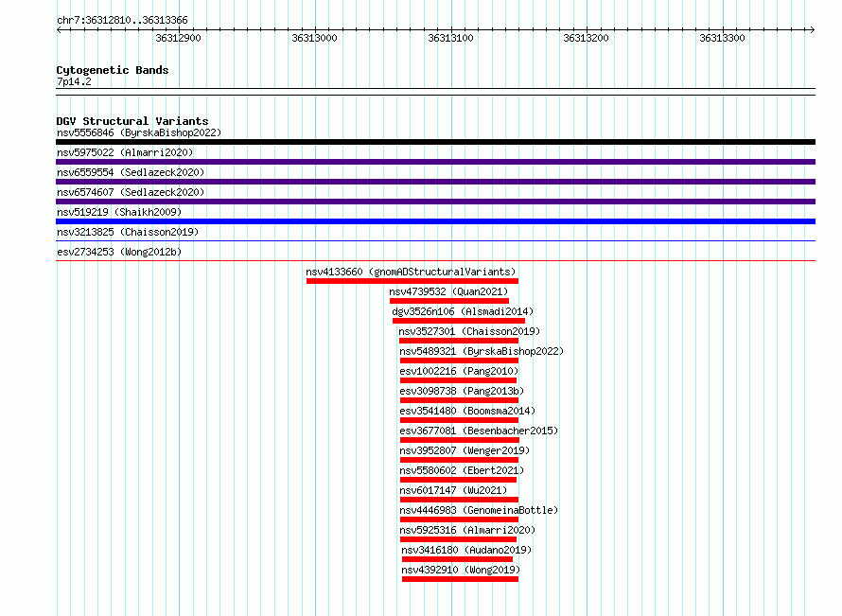Click the red bar under nsv4739532

tap(449, 301)
